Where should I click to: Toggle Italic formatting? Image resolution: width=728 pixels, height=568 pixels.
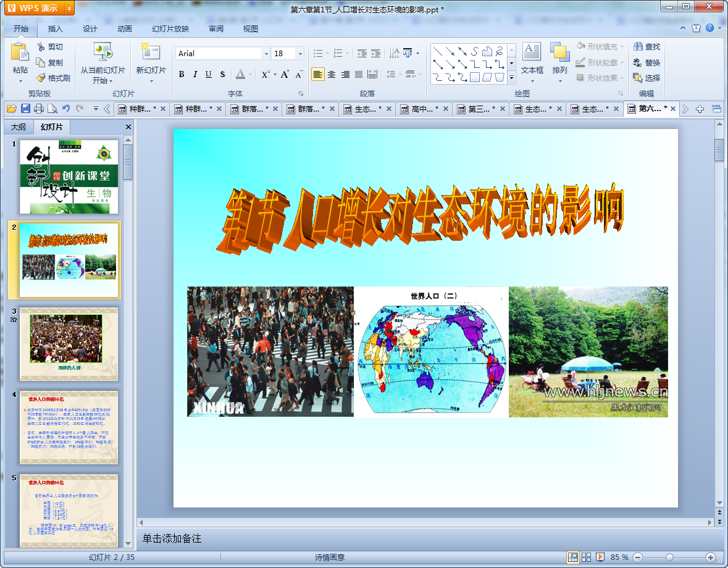click(195, 74)
